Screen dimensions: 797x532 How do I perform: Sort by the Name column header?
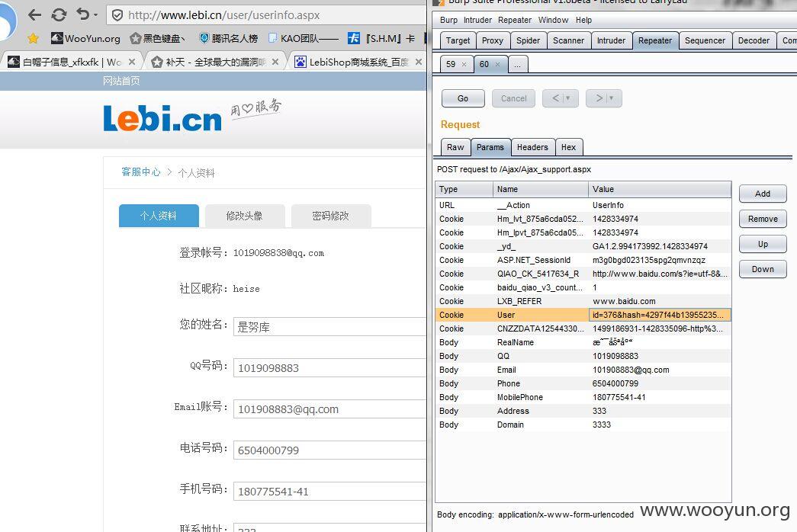point(540,189)
